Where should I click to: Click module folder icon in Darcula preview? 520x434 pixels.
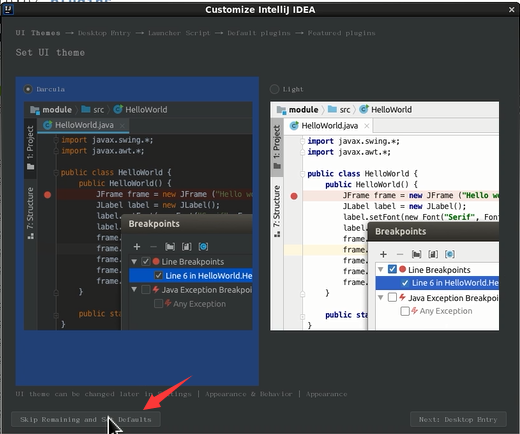pos(35,110)
